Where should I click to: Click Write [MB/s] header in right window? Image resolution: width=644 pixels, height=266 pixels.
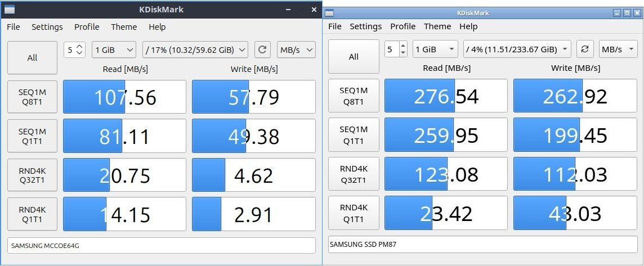(575, 68)
